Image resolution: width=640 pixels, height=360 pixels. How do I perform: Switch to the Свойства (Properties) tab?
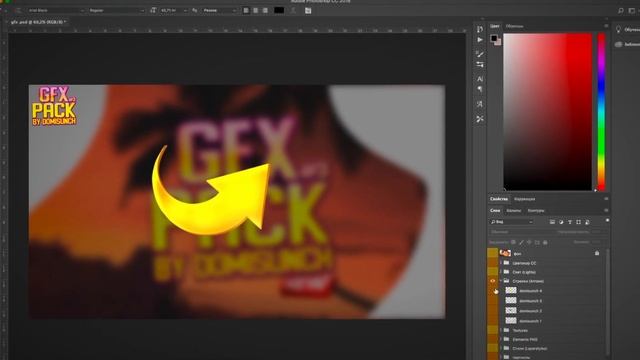pyautogui.click(x=499, y=199)
